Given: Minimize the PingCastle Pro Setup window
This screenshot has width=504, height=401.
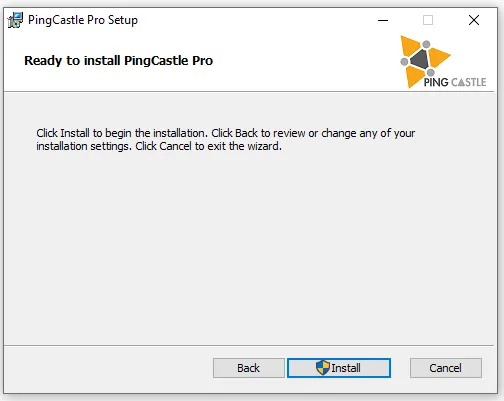Looking at the screenshot, I should 383,20.
